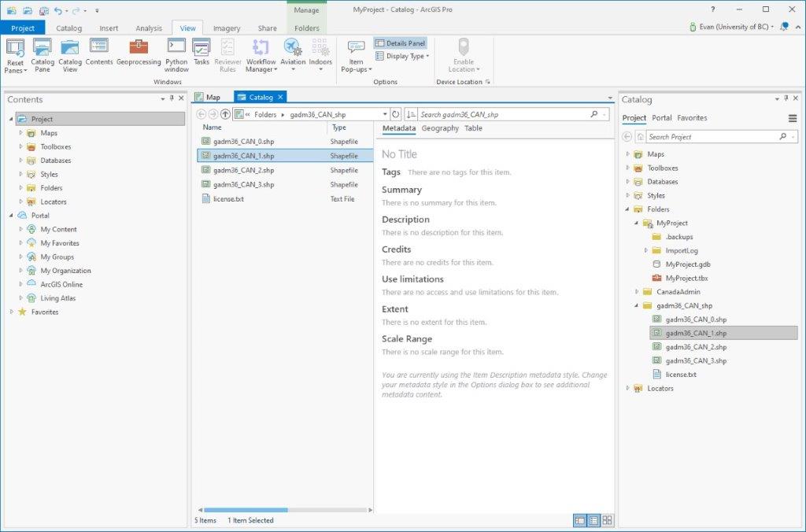Viewport: 806px width, 532px height.
Task: Open the Python window
Action: pos(176,56)
